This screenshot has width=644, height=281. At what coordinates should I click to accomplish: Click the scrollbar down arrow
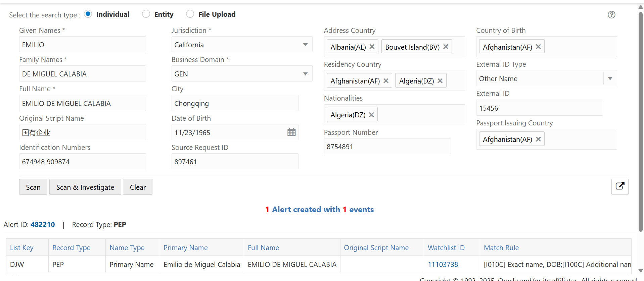(641, 270)
